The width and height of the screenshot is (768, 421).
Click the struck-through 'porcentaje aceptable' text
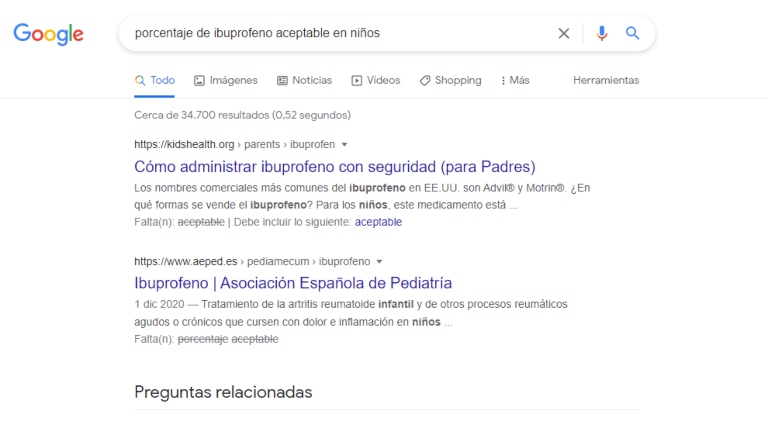228,339
